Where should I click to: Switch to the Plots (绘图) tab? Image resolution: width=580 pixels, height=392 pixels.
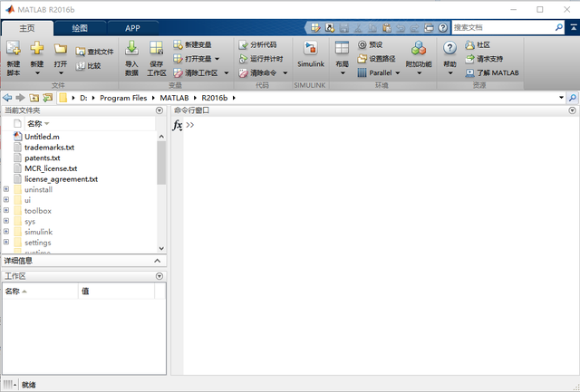coord(80,28)
